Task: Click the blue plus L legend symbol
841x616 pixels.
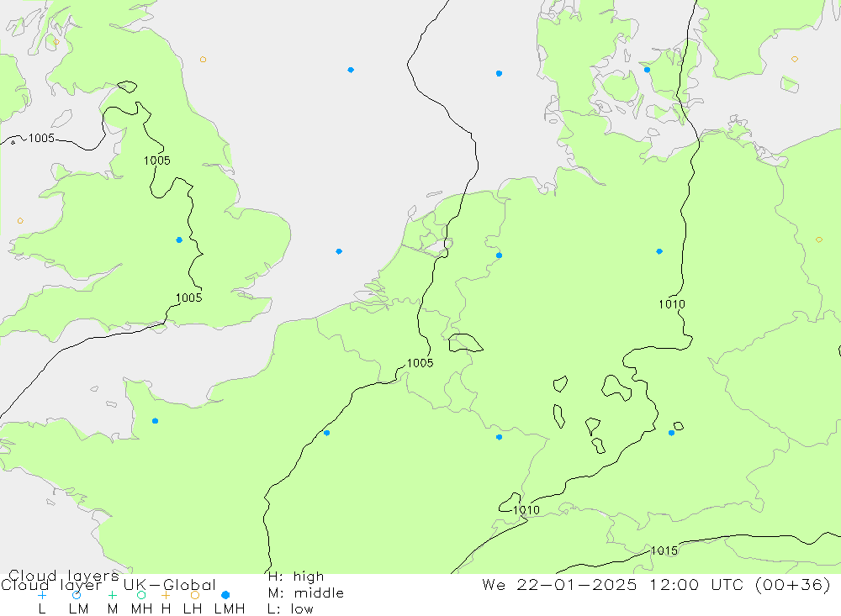Action: point(42,595)
